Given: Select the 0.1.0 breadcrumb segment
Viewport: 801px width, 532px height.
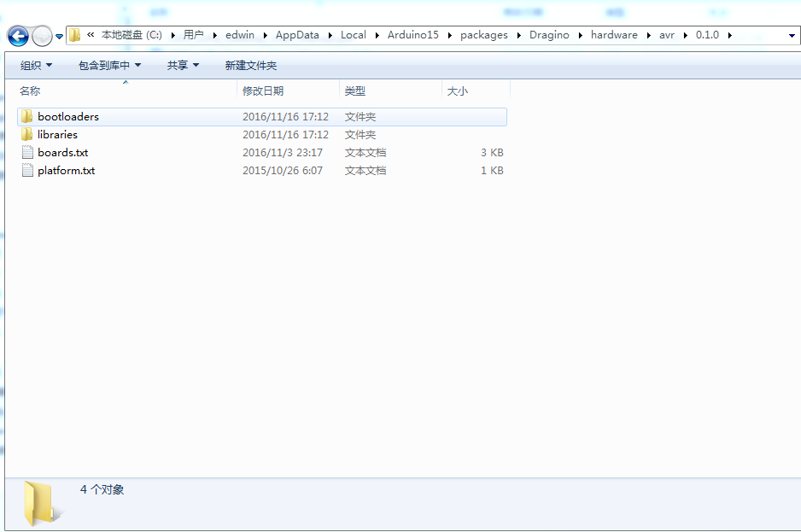Looking at the screenshot, I should point(707,35).
